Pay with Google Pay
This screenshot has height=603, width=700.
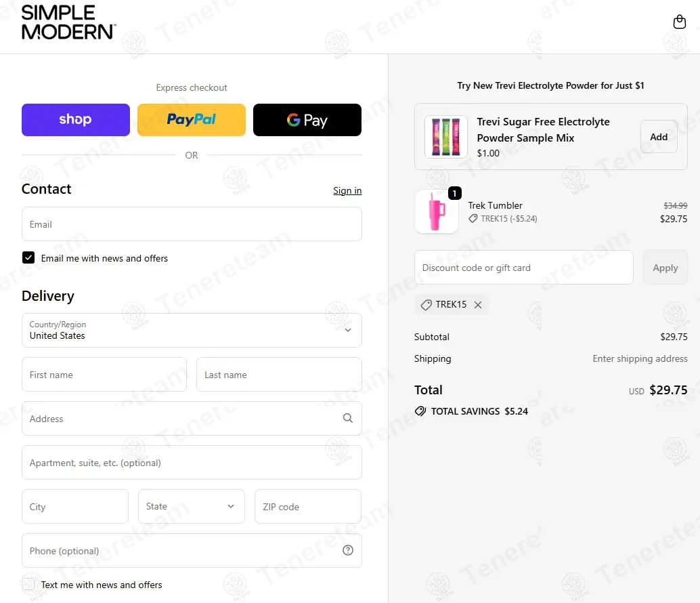coord(307,120)
